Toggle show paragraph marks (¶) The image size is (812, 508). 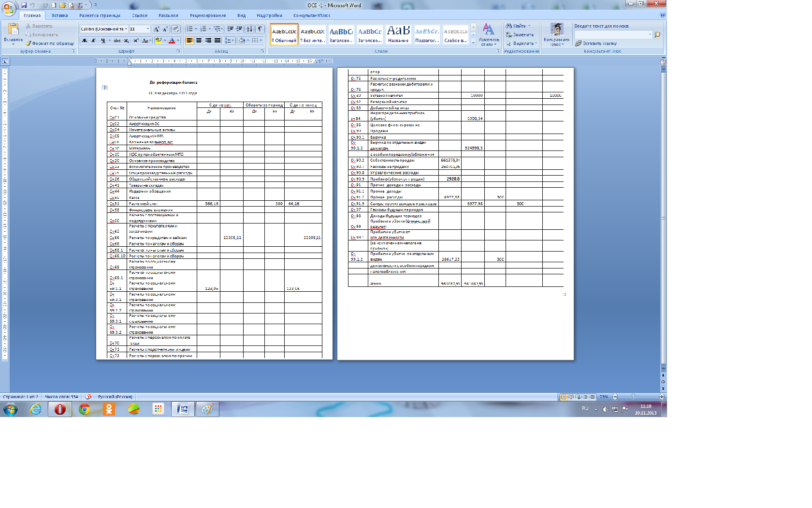(260, 29)
